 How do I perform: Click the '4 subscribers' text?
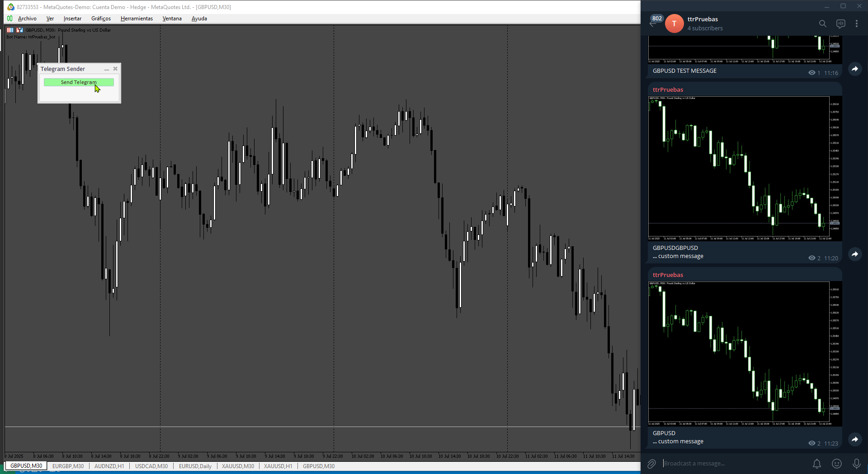click(x=705, y=28)
